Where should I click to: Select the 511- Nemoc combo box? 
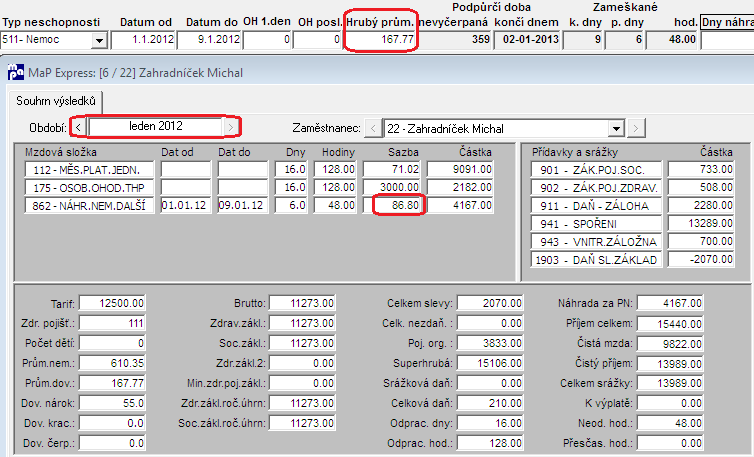click(x=54, y=40)
